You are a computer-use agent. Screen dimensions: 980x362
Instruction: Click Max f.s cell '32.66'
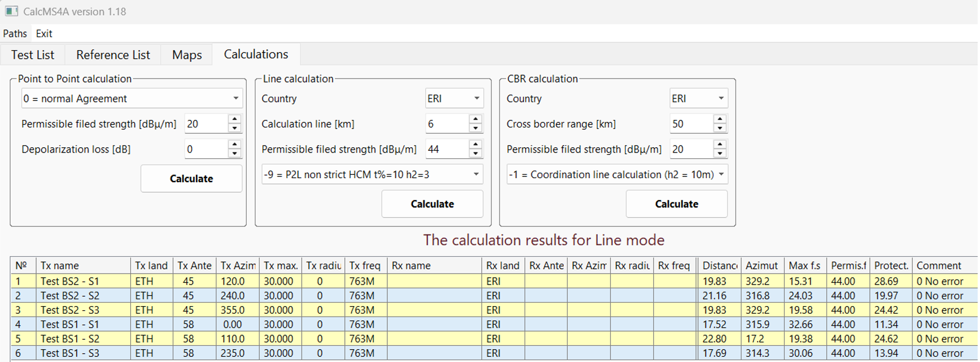pyautogui.click(x=805, y=324)
